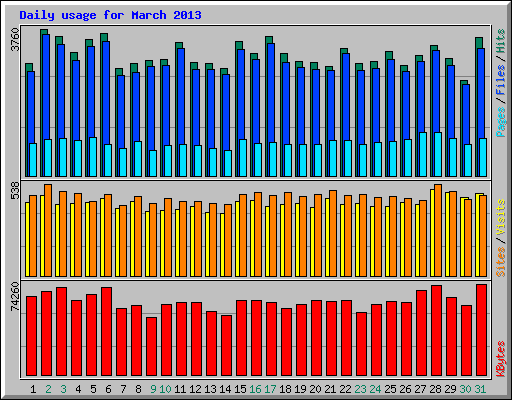Click day label 8 on the x-axis
Image resolution: width=512 pixels, height=400 pixels.
point(138,389)
